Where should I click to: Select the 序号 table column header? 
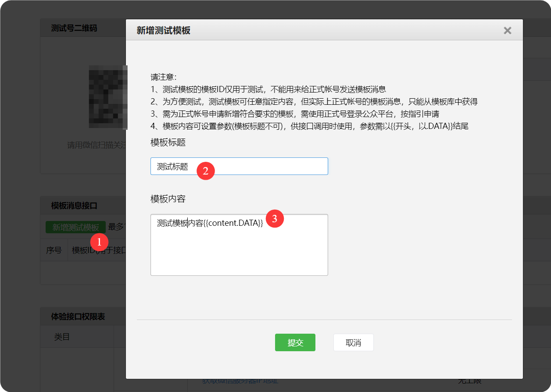coord(54,249)
